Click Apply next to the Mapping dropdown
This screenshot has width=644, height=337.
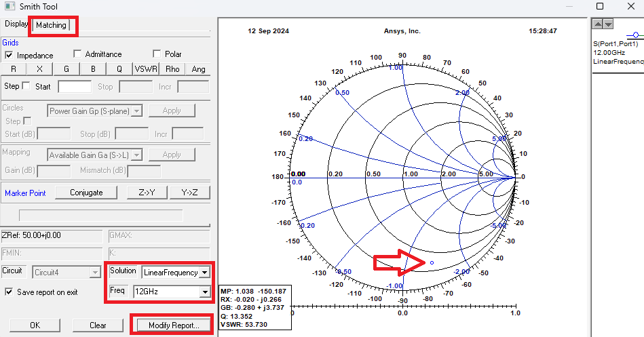172,155
